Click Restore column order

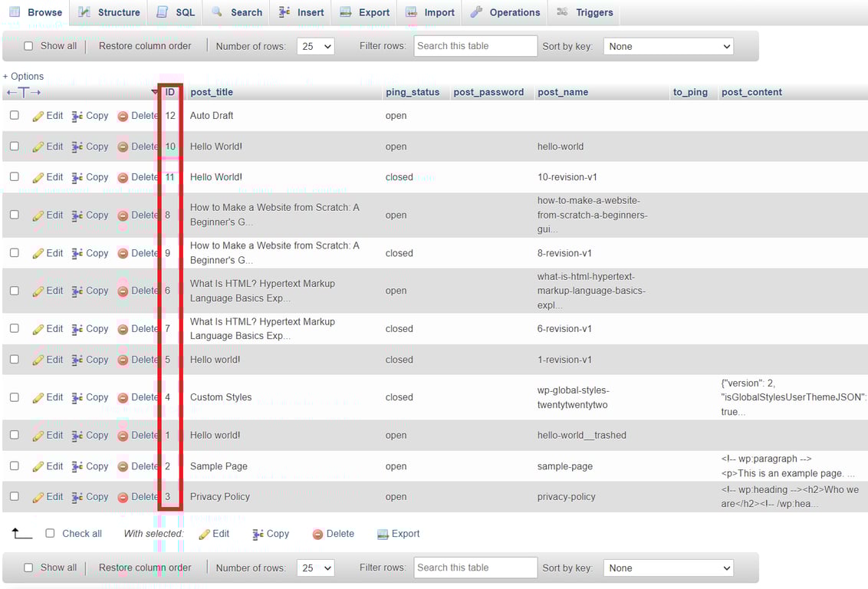144,46
